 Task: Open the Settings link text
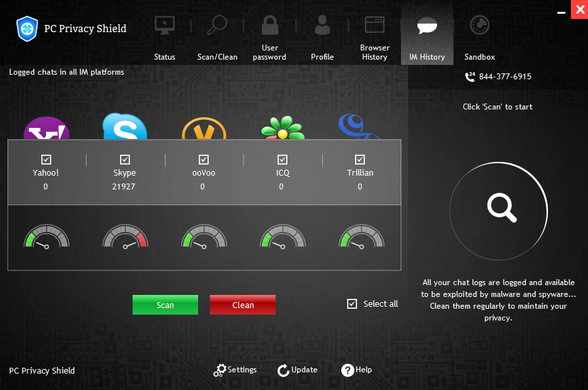pos(242,370)
